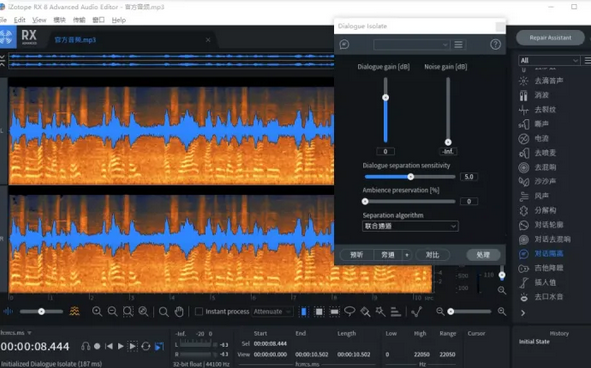Click the play button in transport

121,346
